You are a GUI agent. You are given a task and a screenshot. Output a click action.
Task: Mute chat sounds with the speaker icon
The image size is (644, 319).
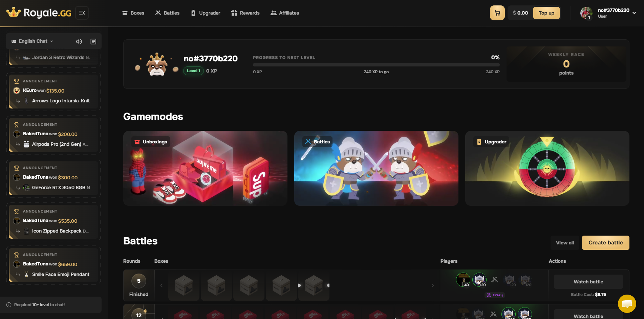tap(79, 41)
